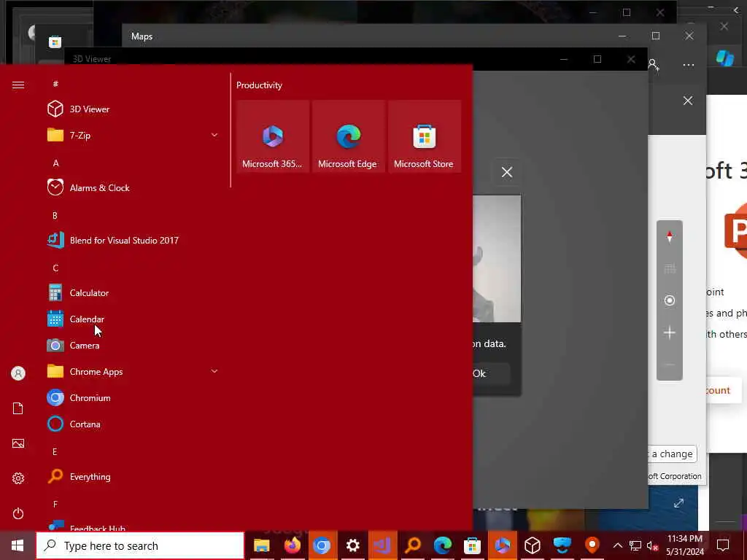Image resolution: width=747 pixels, height=560 pixels.
Task: Show hidden system tray icons
Action: point(617,545)
